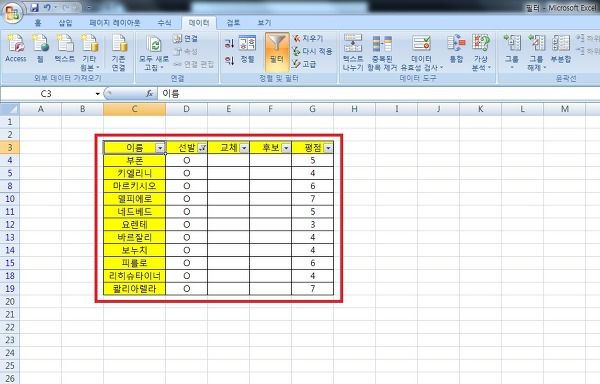Select column C header
600x384 pixels.
click(x=134, y=109)
